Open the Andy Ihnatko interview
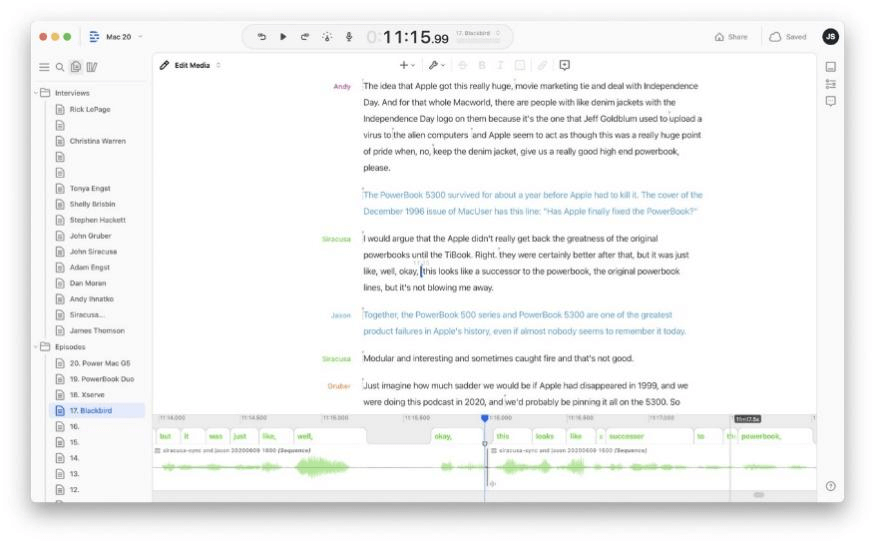Image resolution: width=875 pixels, height=543 pixels. (92, 299)
